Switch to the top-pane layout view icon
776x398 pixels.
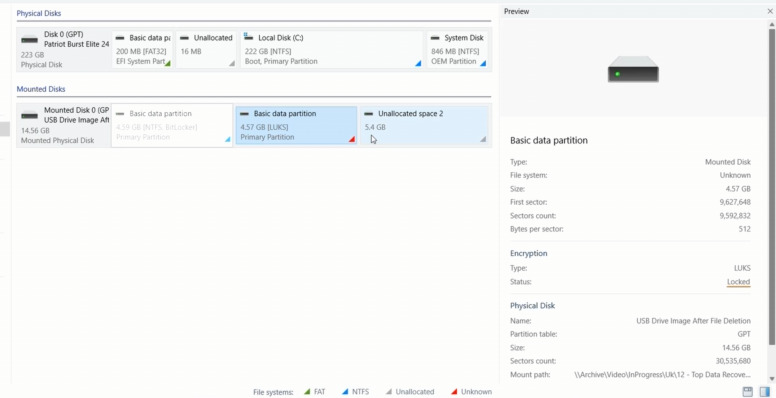(748, 392)
